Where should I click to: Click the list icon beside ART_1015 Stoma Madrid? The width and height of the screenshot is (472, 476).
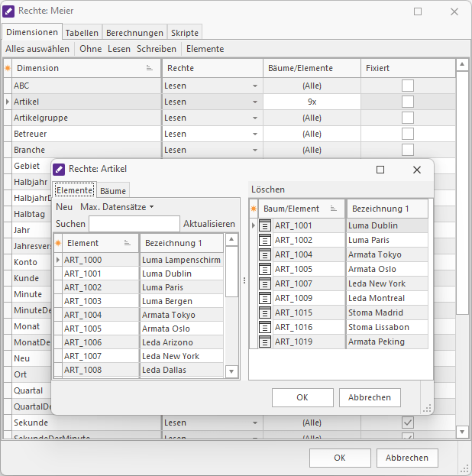tap(265, 312)
